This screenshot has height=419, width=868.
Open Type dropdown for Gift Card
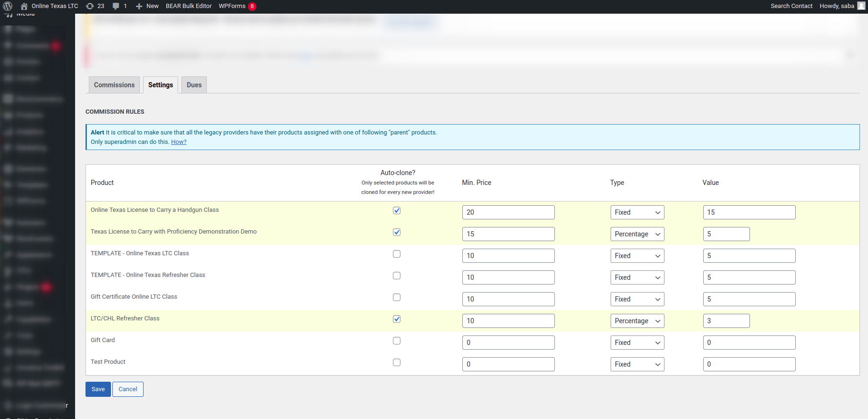[637, 343]
